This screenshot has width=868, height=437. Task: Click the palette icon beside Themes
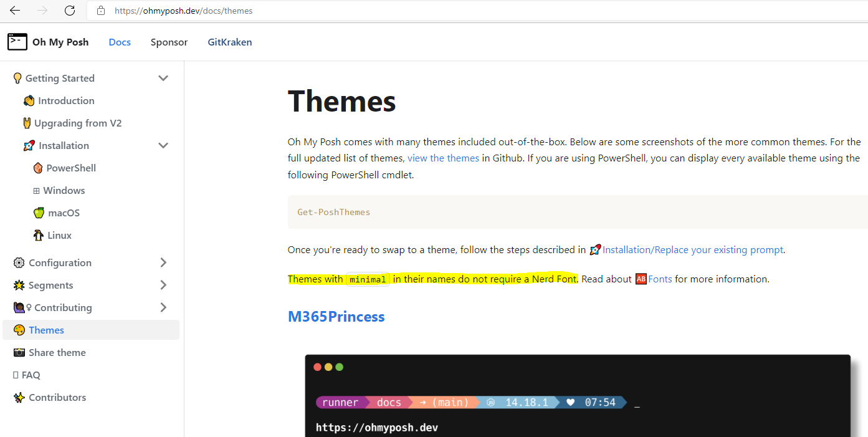(x=19, y=330)
